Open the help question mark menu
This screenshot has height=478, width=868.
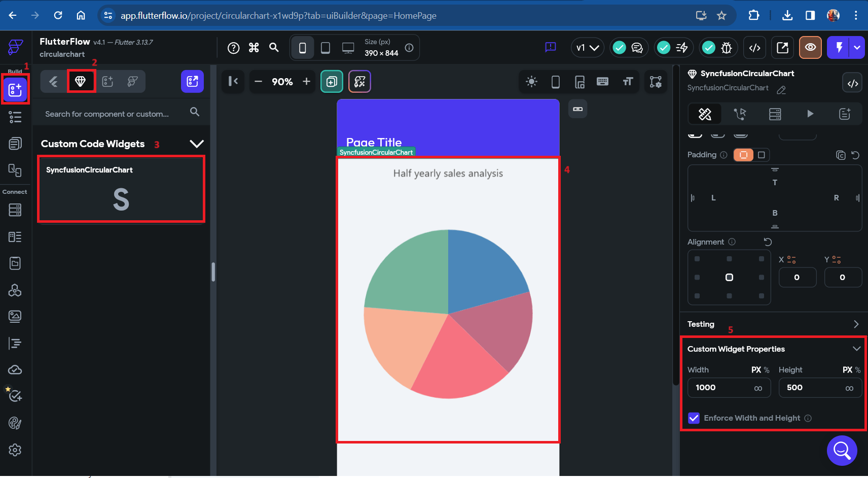tap(233, 48)
